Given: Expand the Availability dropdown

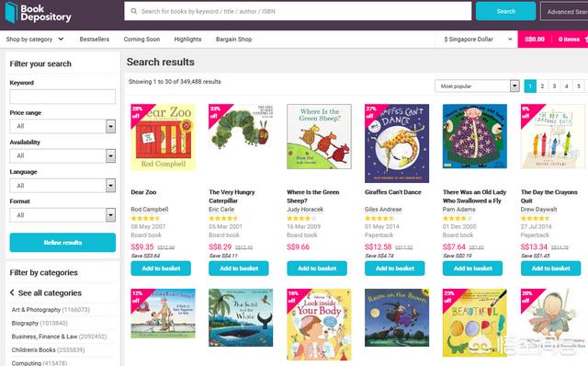Looking at the screenshot, I should click(x=62, y=155).
